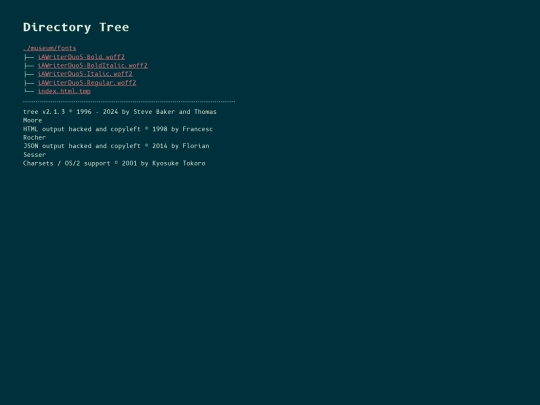Open iAWriterDuoS-Regular.woff2 file link
540x405 pixels.
pos(87,83)
